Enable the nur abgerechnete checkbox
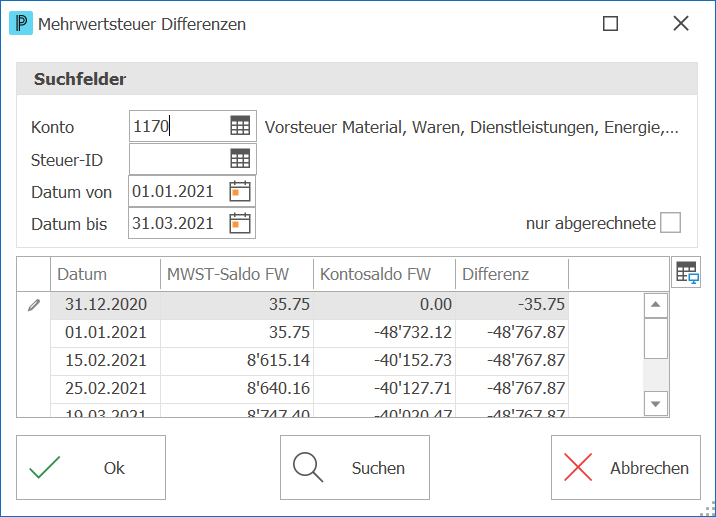Image resolution: width=716 pixels, height=517 pixels. 670,223
